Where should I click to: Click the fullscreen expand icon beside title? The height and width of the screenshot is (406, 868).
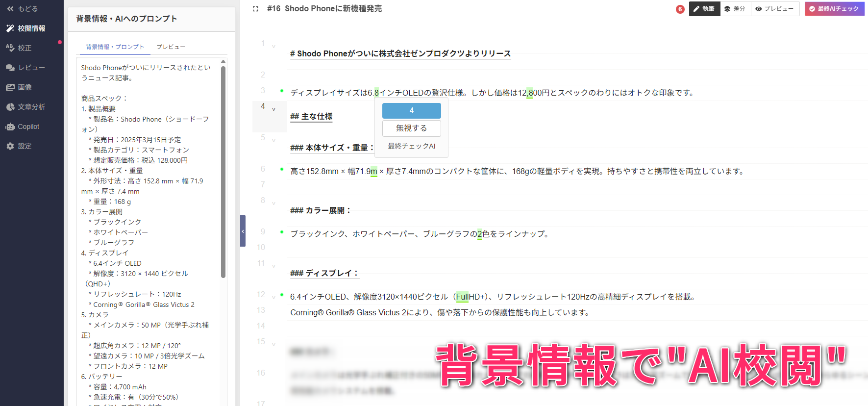255,9
